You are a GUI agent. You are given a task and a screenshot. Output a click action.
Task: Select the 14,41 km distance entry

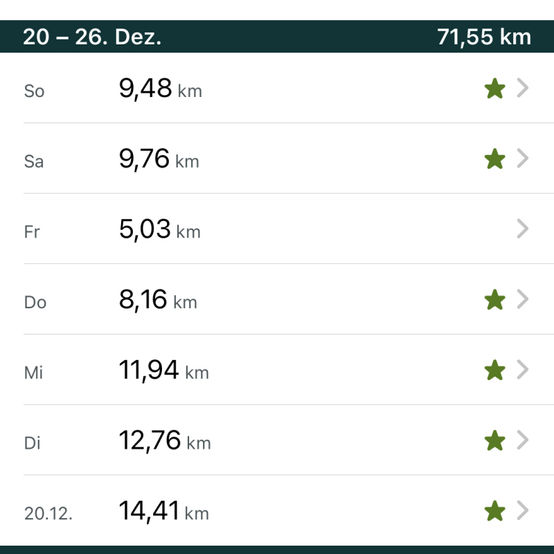pos(164,511)
